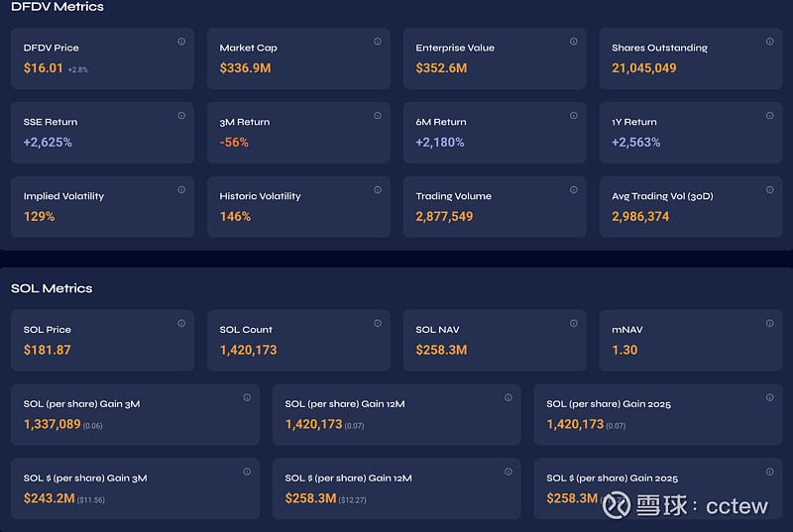Screen dimensions: 793x532
Task: Open info icon on Market Cap card
Action: click(x=378, y=42)
